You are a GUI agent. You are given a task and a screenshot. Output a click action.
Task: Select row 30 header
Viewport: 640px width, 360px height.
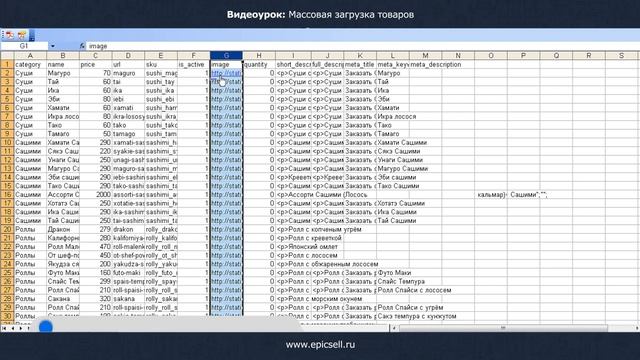(7, 316)
